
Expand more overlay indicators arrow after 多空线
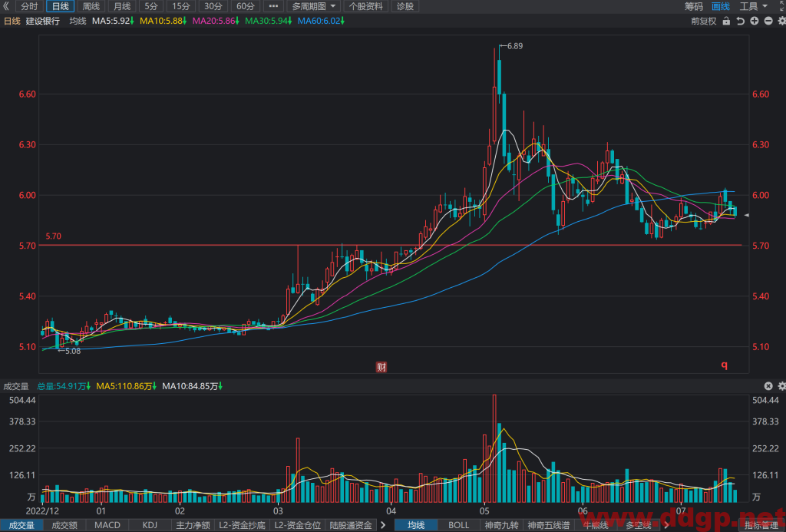click(667, 526)
